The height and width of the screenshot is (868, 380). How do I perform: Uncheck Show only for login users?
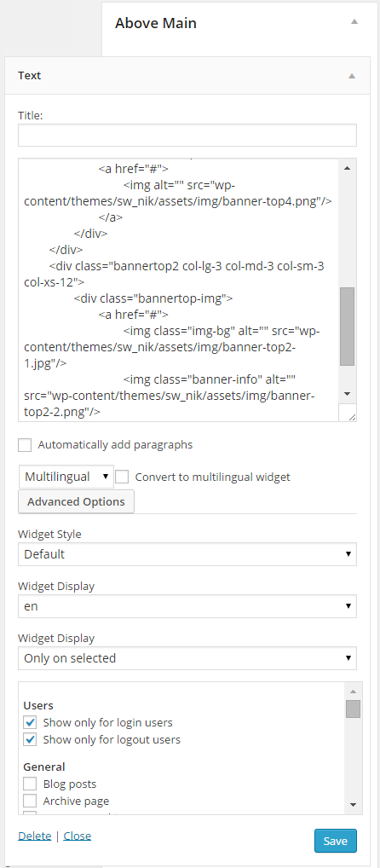coord(30,722)
